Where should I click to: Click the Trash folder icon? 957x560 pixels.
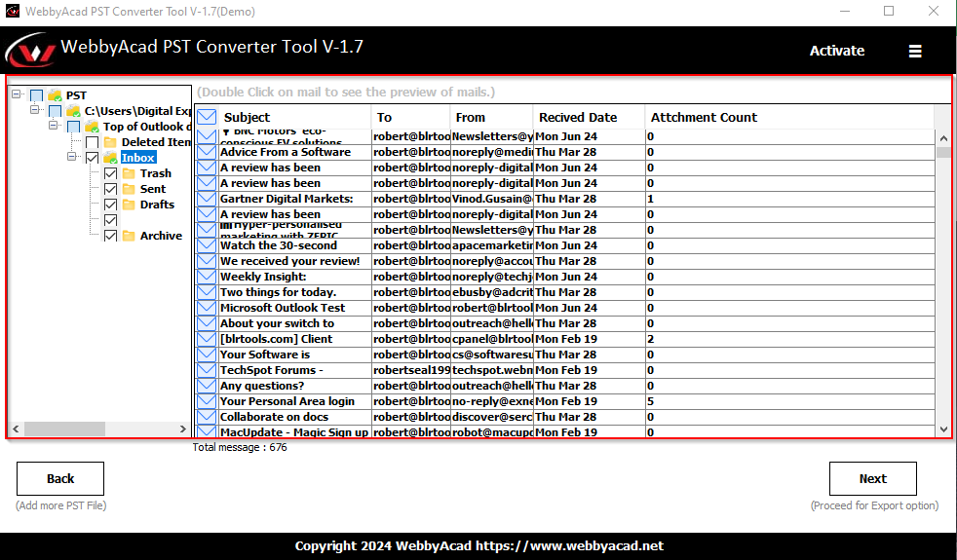point(129,173)
